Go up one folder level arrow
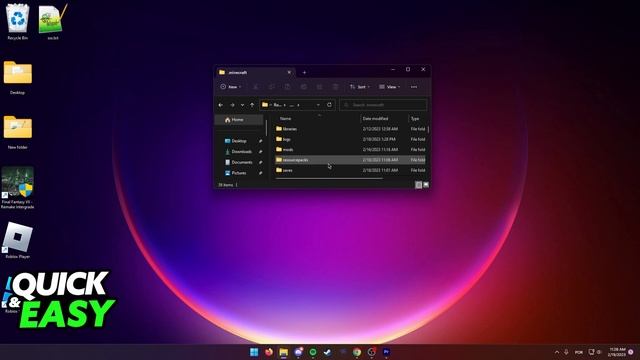 pyautogui.click(x=252, y=105)
